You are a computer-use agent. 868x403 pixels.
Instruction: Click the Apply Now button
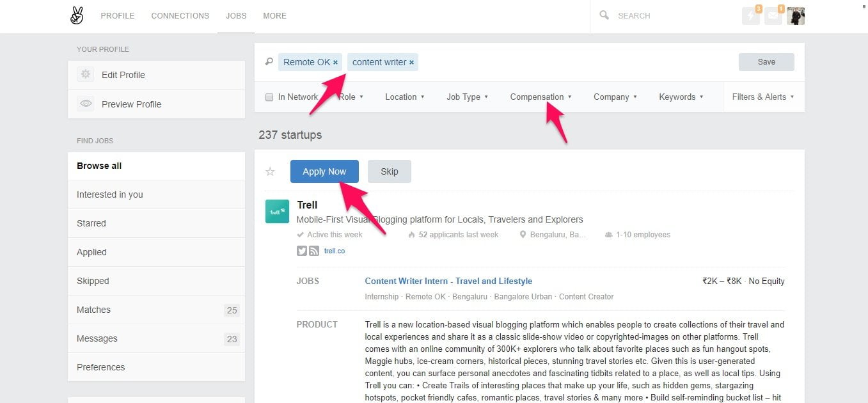click(324, 171)
